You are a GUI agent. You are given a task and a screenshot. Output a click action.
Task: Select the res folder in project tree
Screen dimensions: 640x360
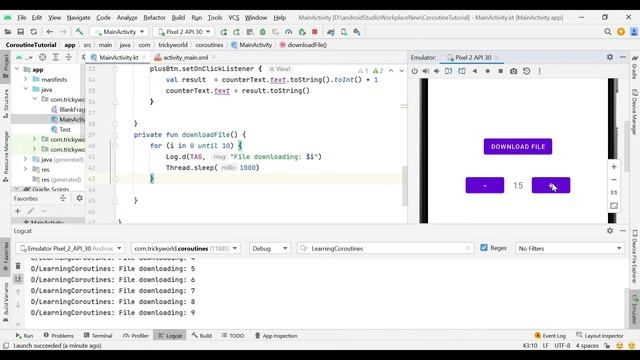tap(45, 169)
